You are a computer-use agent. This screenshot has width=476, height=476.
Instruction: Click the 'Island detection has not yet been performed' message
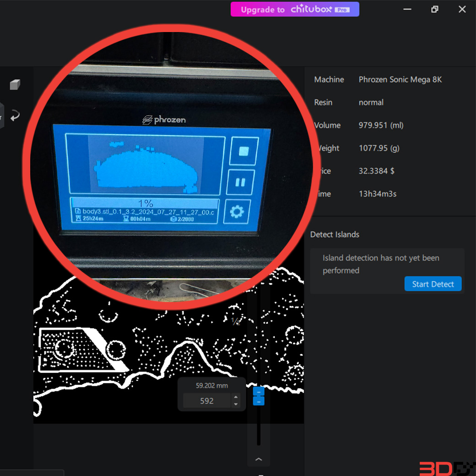[381, 264]
